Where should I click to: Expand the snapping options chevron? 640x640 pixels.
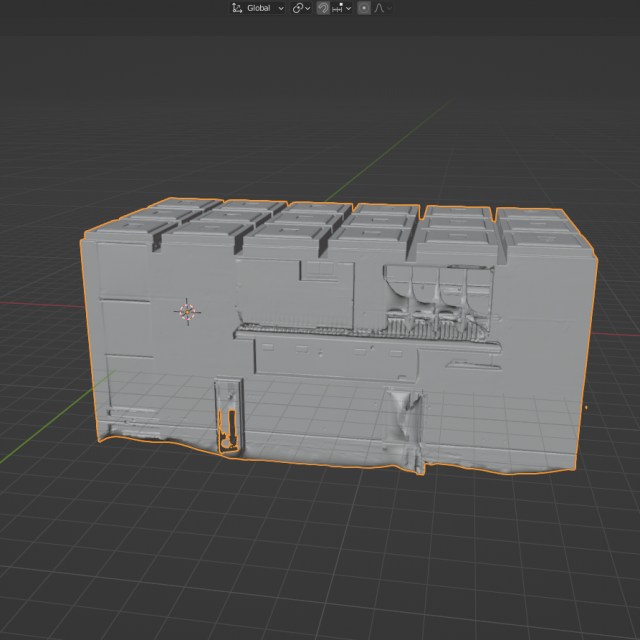(x=348, y=8)
